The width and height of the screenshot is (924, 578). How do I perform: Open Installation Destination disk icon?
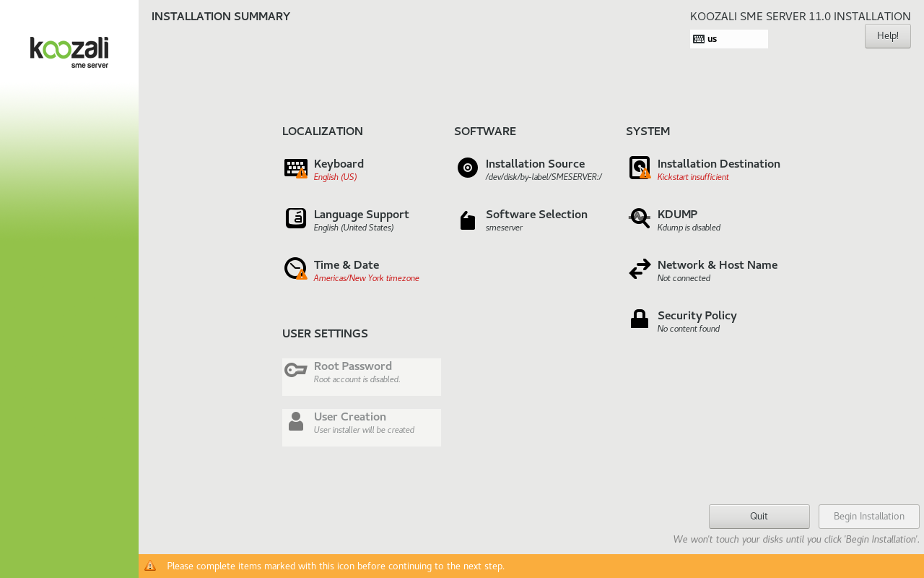[640, 168]
